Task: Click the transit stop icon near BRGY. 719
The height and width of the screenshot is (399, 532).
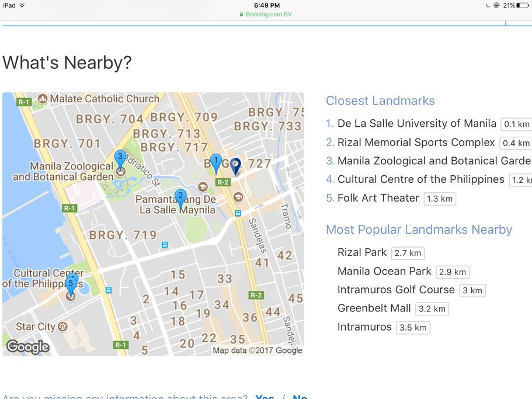Action: [165, 245]
